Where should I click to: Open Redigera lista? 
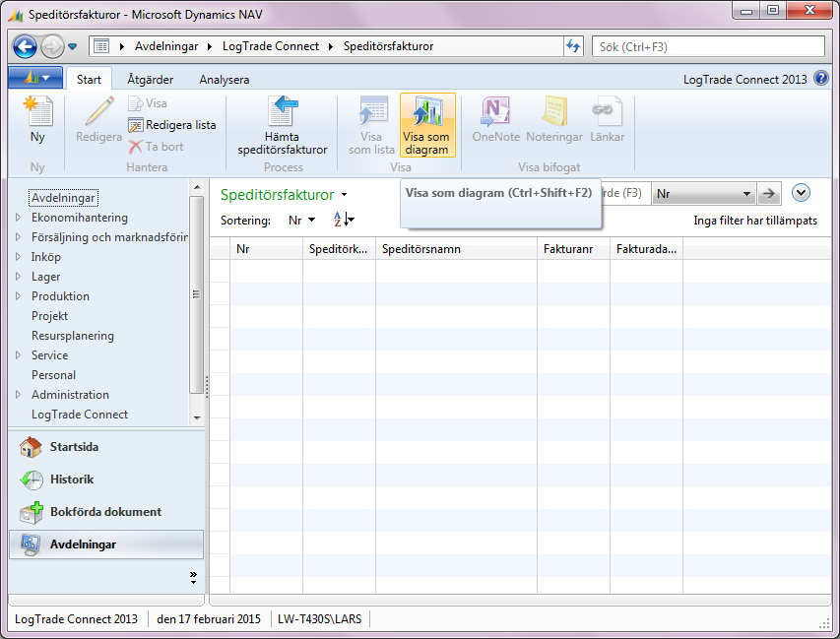pos(172,125)
